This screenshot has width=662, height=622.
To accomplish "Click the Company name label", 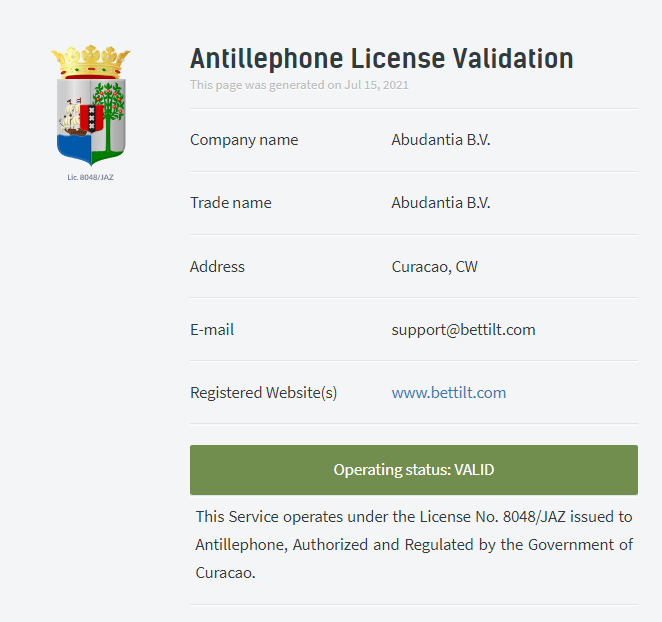I will tap(244, 140).
